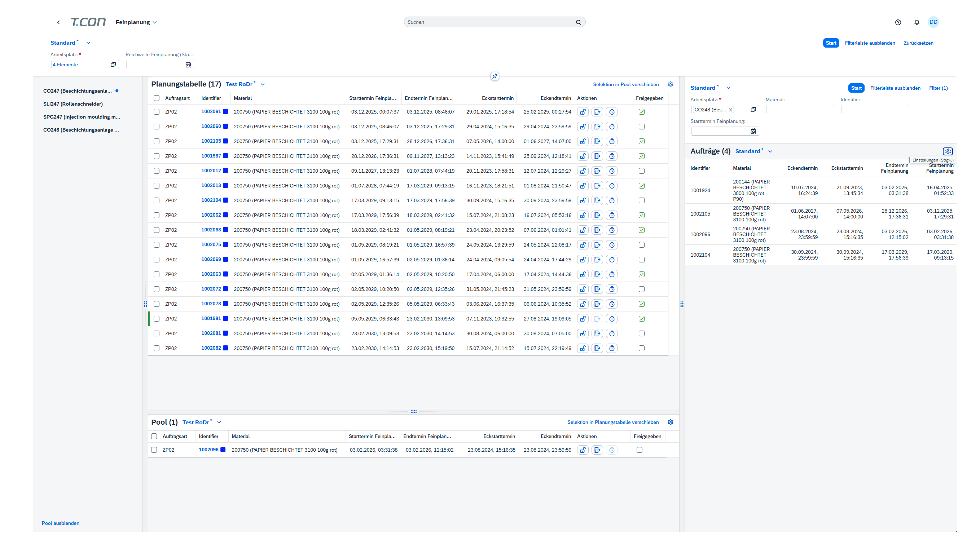The width and height of the screenshot is (980, 544).
Task: Open Planungstabelle settings gear icon
Action: [670, 84]
